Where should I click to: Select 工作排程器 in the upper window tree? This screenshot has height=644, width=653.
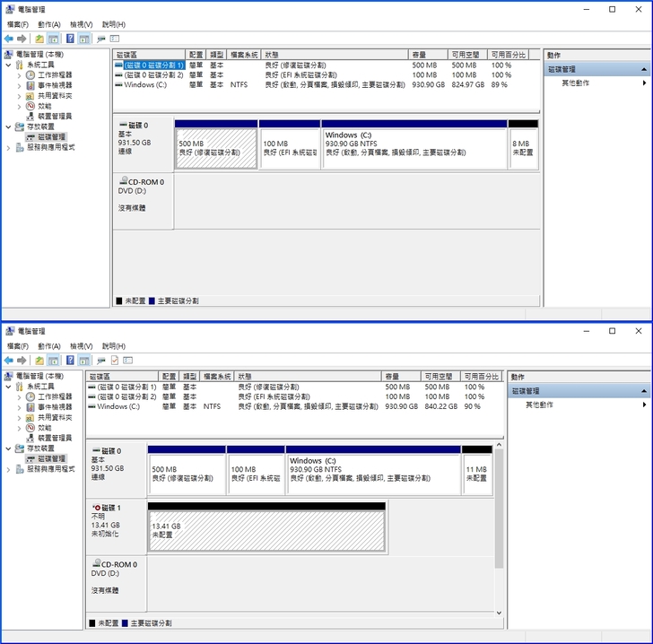[x=54, y=75]
